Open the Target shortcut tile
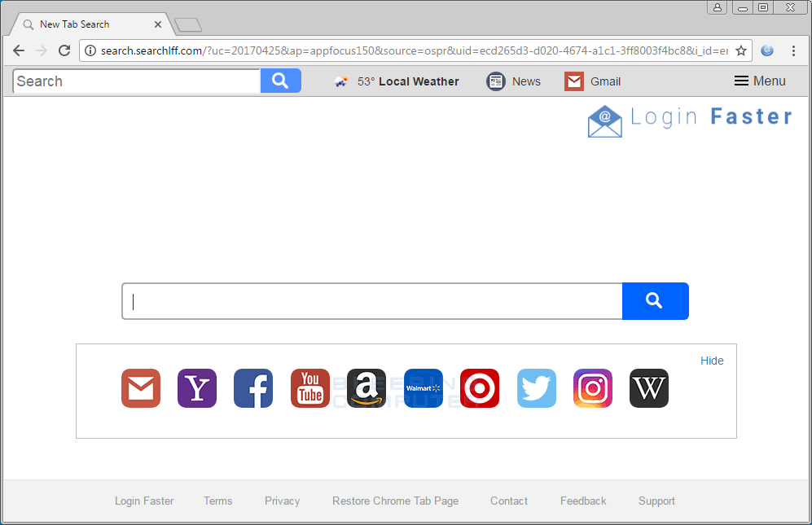The height and width of the screenshot is (525, 812). pyautogui.click(x=480, y=387)
